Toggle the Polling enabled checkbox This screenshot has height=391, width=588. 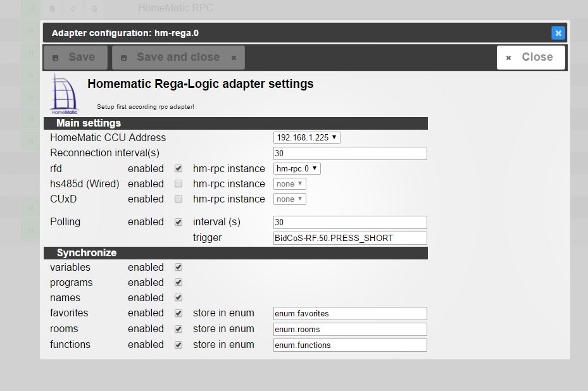click(178, 222)
